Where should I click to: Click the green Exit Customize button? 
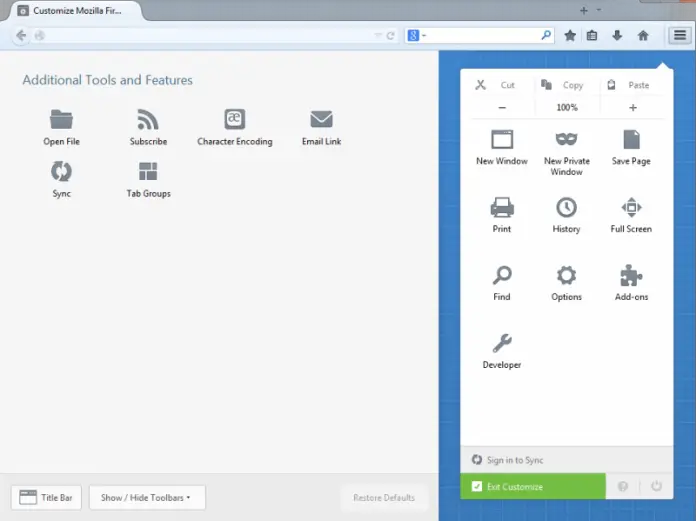(x=533, y=486)
